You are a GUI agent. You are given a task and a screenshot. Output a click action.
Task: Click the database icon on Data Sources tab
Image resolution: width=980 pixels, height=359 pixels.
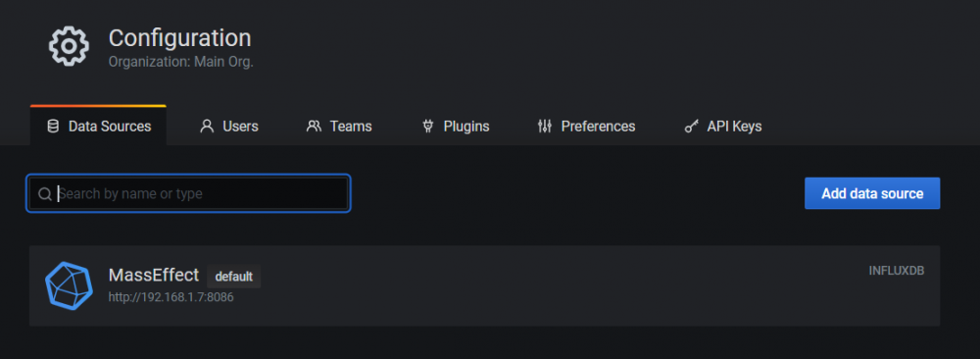tap(53, 127)
